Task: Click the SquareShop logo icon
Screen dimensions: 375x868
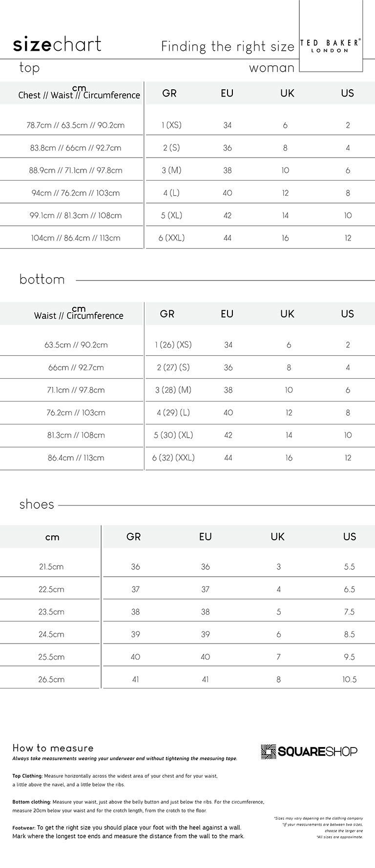Action: coord(269,752)
